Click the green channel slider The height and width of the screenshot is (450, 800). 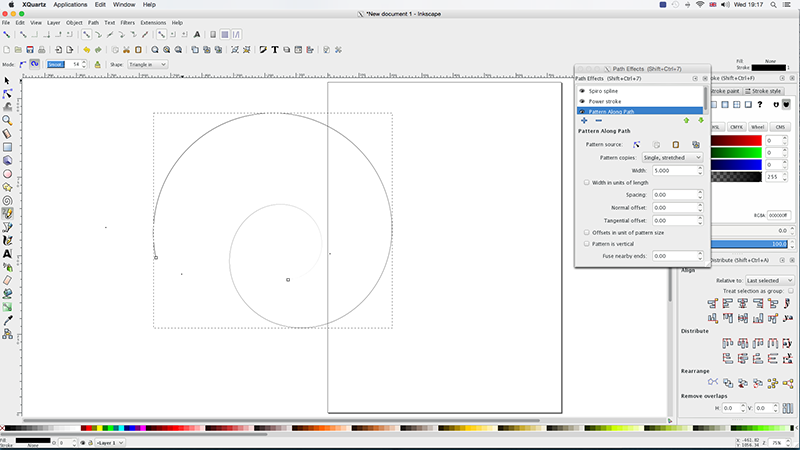pos(736,153)
